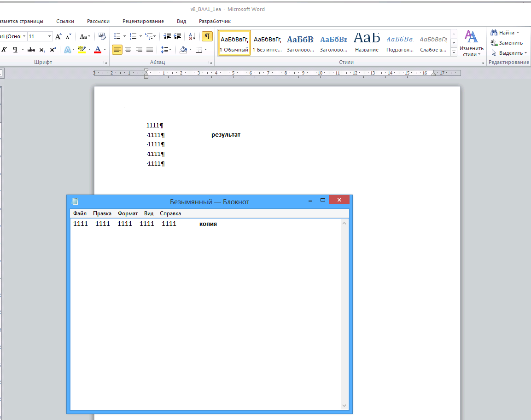531x420 pixels.
Task: Click the Clear Formatting eraser icon
Action: click(102, 36)
